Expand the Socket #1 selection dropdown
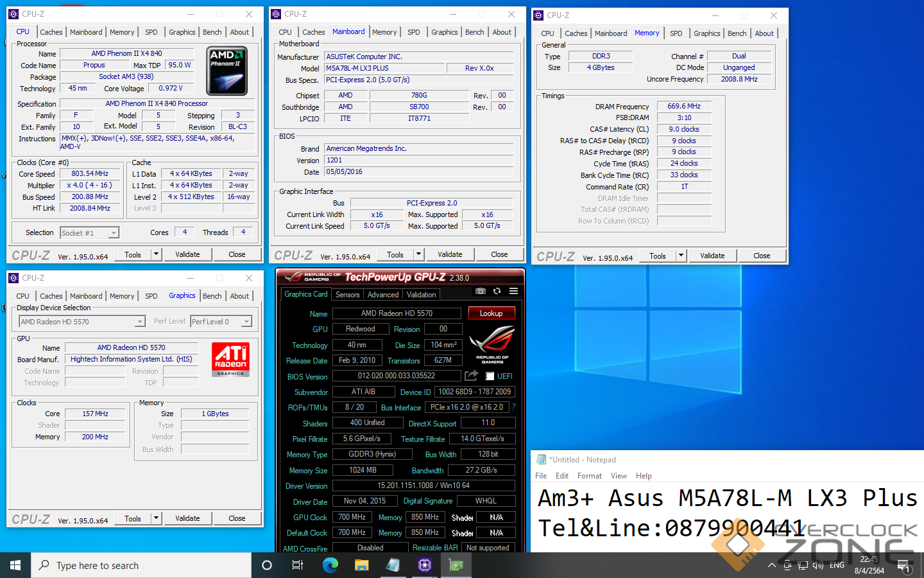This screenshot has height=578, width=924. (x=114, y=233)
